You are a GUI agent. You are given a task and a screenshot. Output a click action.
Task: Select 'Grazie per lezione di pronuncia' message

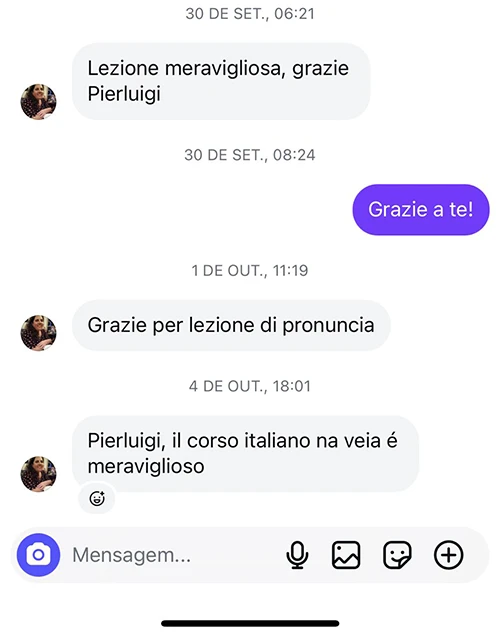231,325
